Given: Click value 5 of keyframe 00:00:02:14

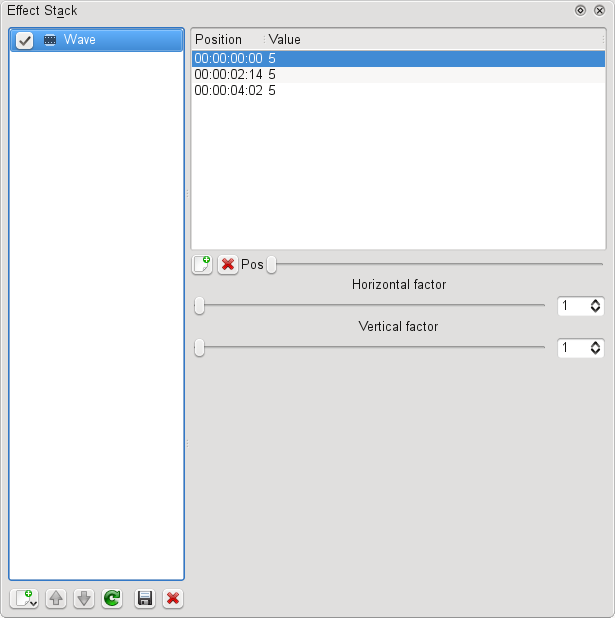Looking at the screenshot, I should coord(272,74).
